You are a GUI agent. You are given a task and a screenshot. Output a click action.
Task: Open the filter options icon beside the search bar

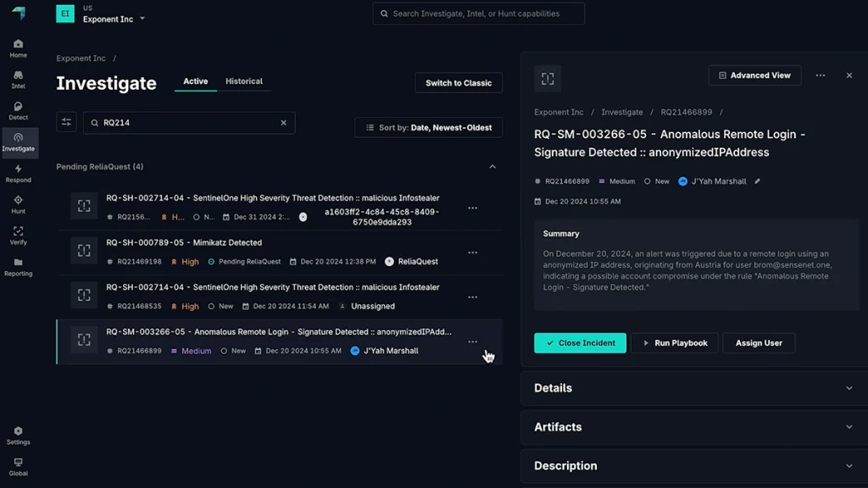coord(66,122)
